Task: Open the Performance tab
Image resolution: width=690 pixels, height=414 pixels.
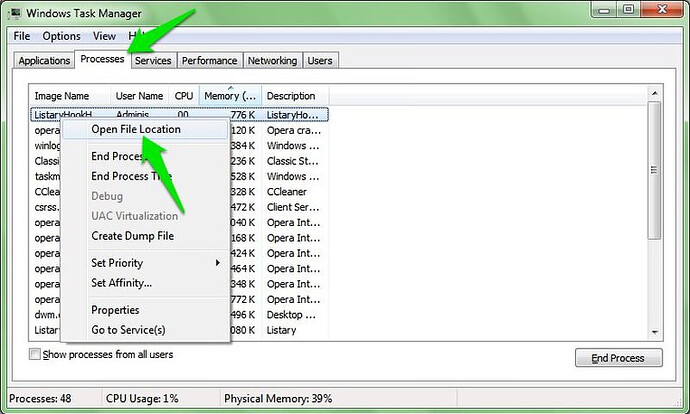Action: pyautogui.click(x=209, y=61)
